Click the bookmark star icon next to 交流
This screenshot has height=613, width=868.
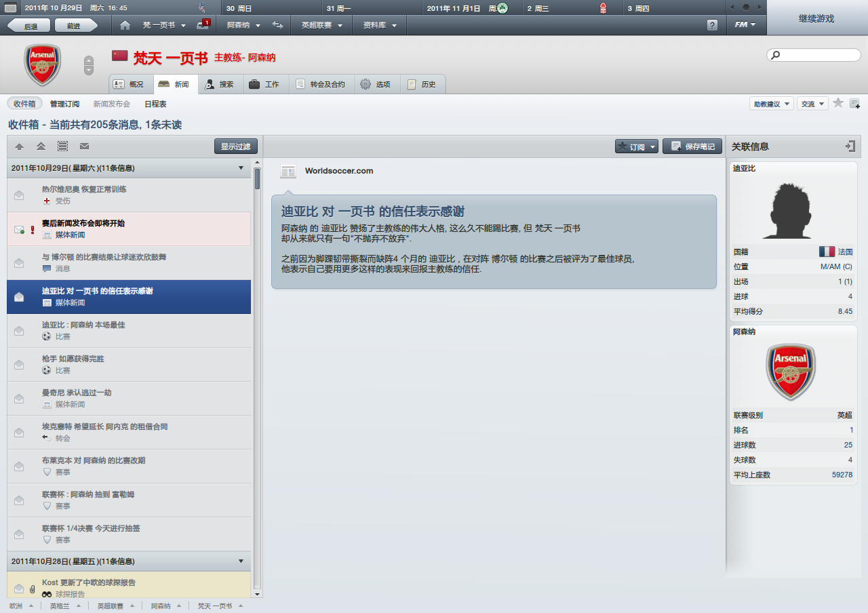(838, 103)
